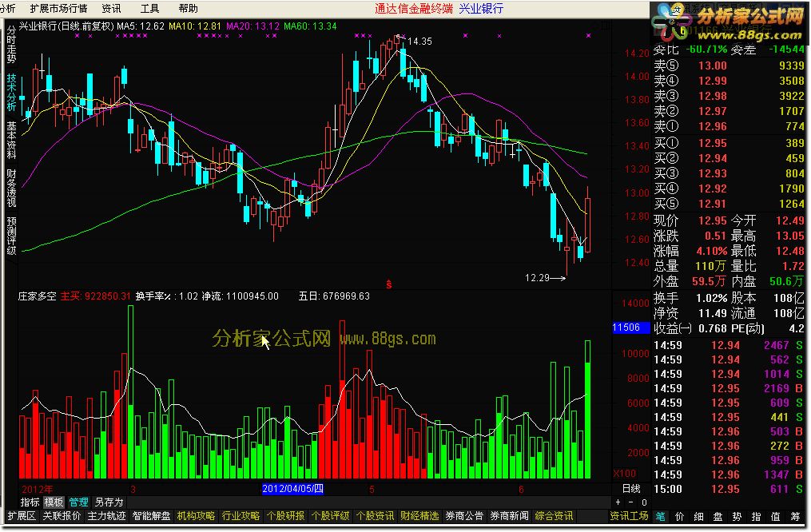811x532 pixels.
Task: Open the 行业攻略 link
Action: click(241, 516)
